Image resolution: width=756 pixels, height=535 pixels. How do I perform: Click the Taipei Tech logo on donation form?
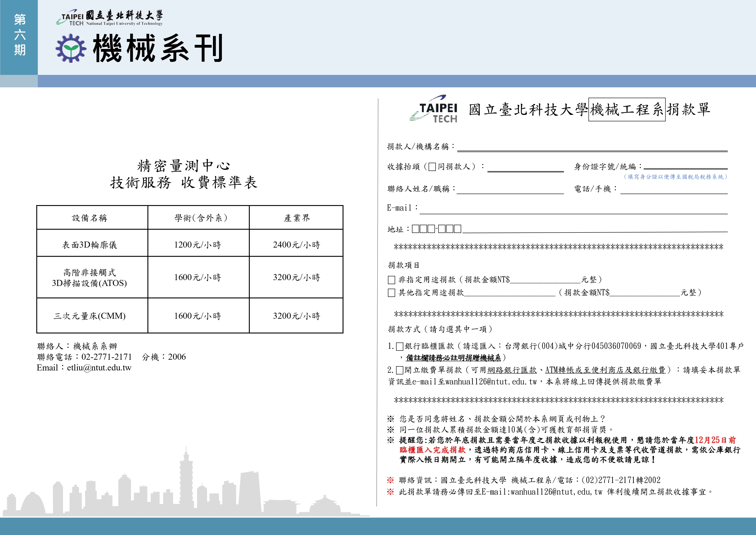click(434, 109)
